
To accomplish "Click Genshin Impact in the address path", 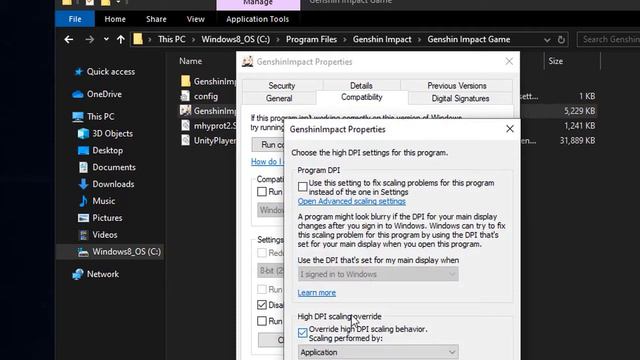I will click(x=382, y=40).
